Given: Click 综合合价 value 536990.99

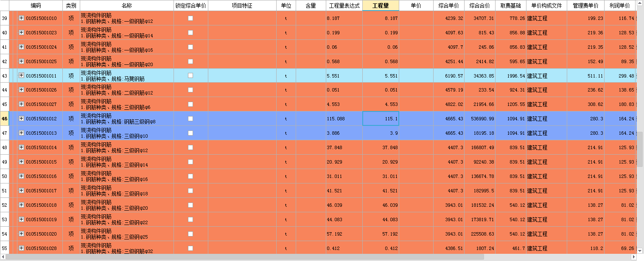Looking at the screenshot, I should point(480,119).
